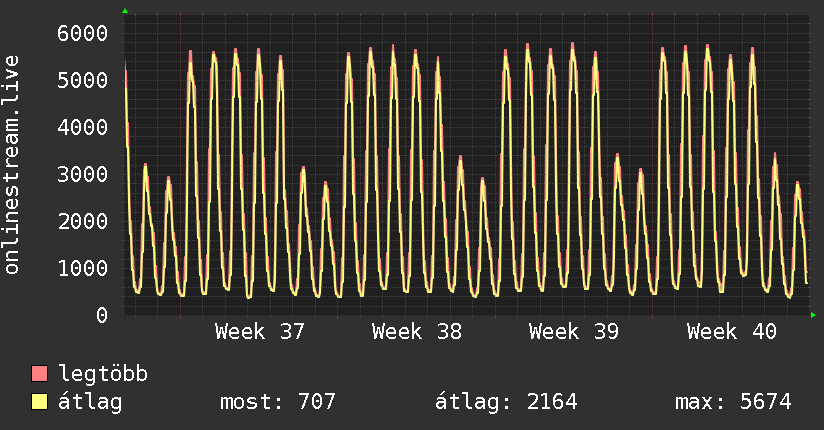Click the 1000 y-axis label
This screenshot has width=824, height=430.
point(83,268)
